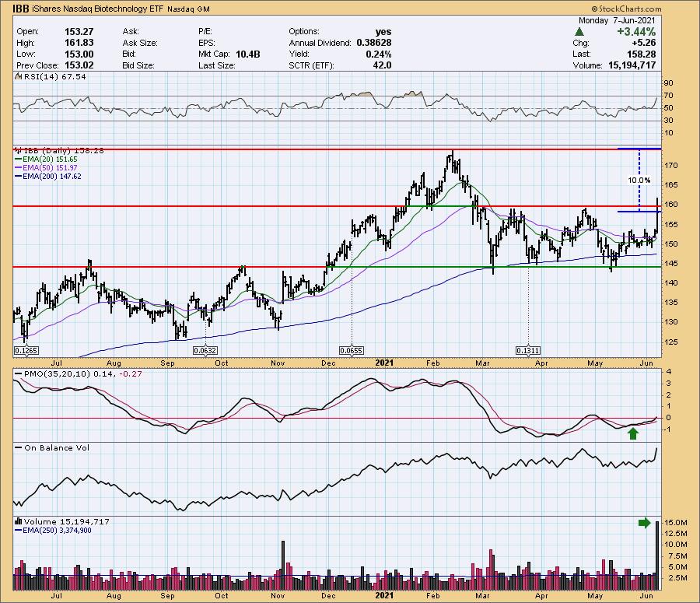Screen dimensions: 700x603
Task: Click the EMA(200) 147.62 legend text
Action: 53,177
